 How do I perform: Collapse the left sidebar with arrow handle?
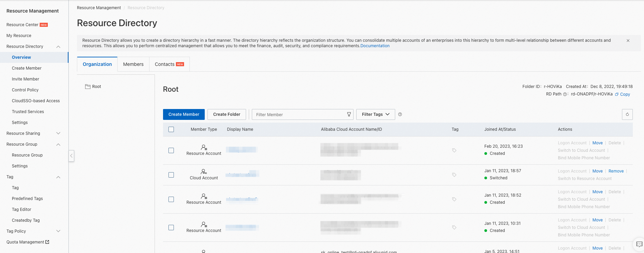[71, 156]
